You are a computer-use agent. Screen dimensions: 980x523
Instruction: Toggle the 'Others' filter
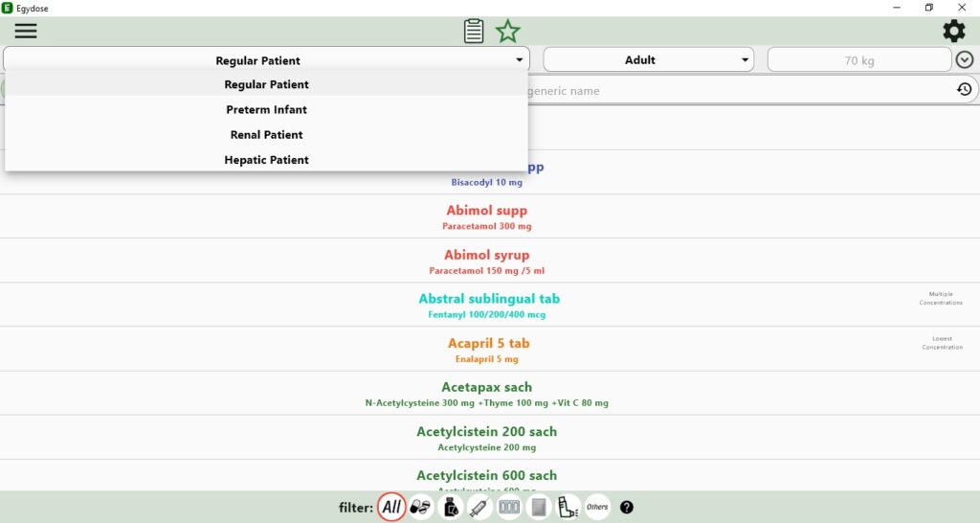click(x=597, y=507)
